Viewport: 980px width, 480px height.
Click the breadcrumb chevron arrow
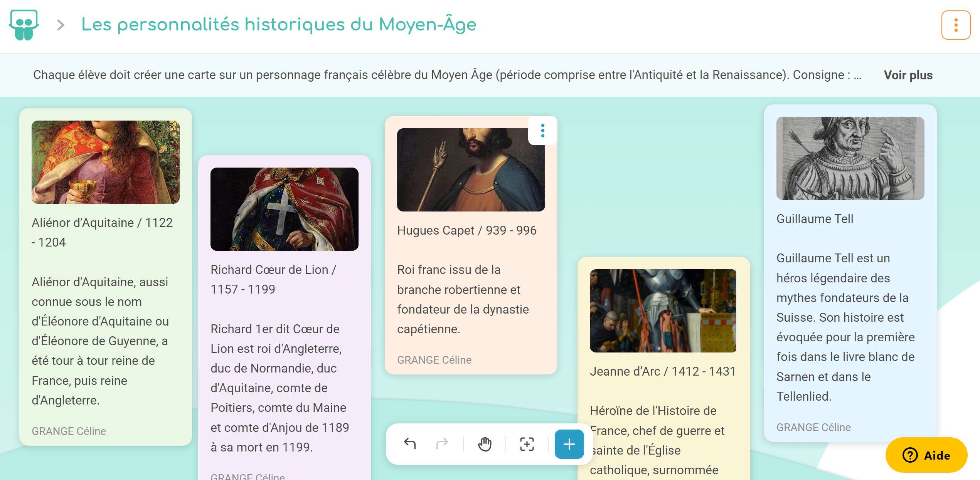[x=61, y=25]
